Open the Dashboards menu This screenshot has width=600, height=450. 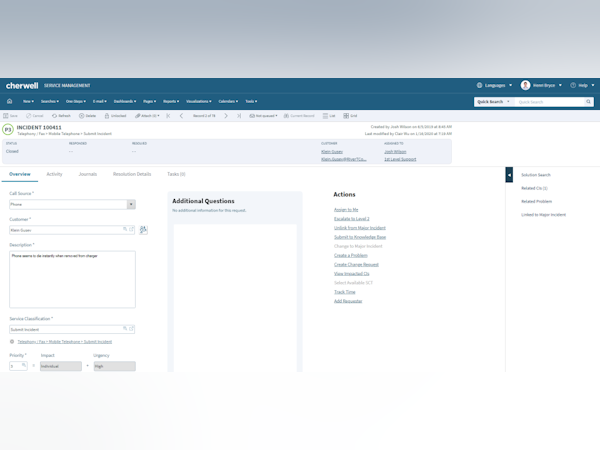125,101
